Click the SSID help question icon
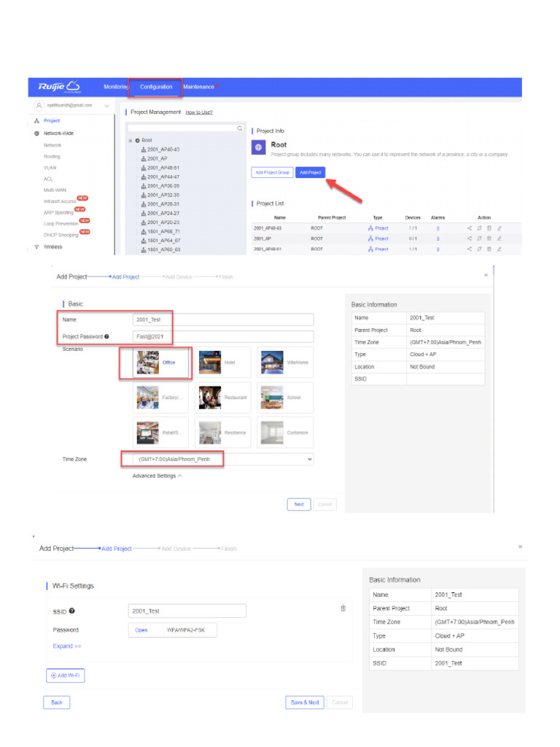Screen dimensions: 560x747 pos(72,611)
